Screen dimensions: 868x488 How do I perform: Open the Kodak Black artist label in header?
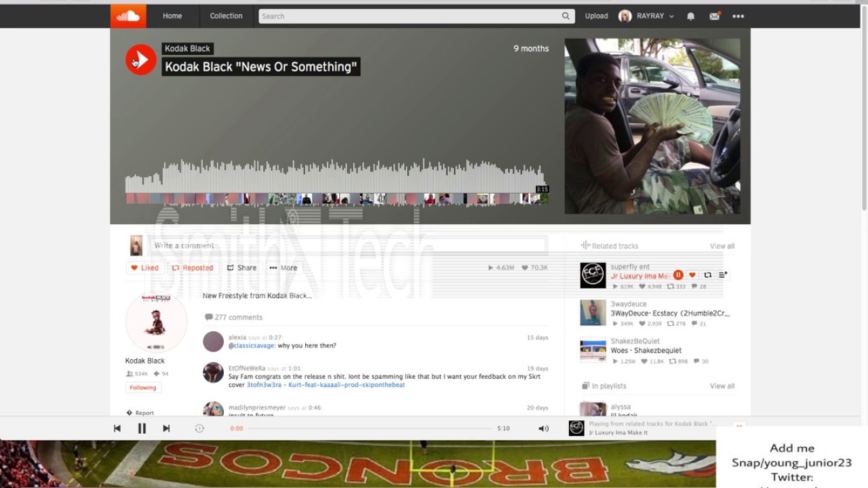pyautogui.click(x=187, y=48)
